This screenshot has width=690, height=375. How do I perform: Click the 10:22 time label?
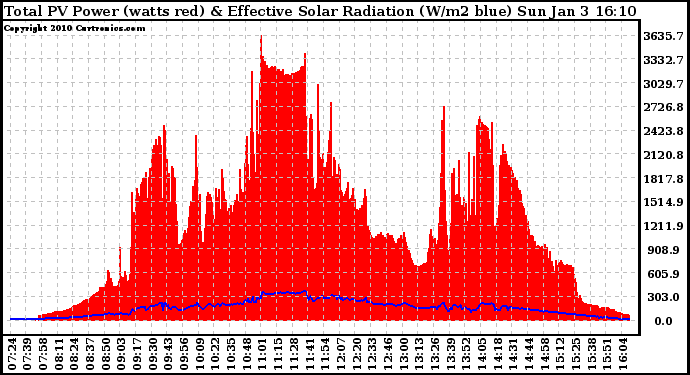pos(216,355)
